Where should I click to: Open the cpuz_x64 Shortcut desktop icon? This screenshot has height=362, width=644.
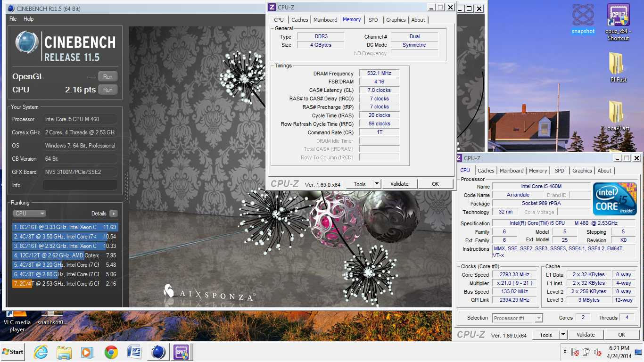click(618, 22)
